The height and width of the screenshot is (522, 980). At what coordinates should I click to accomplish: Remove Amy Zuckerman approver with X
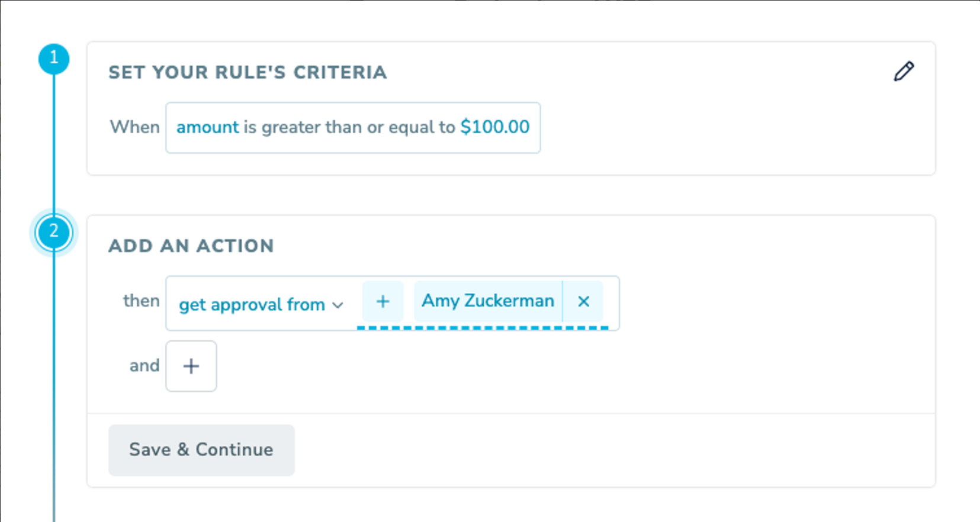[x=583, y=301]
